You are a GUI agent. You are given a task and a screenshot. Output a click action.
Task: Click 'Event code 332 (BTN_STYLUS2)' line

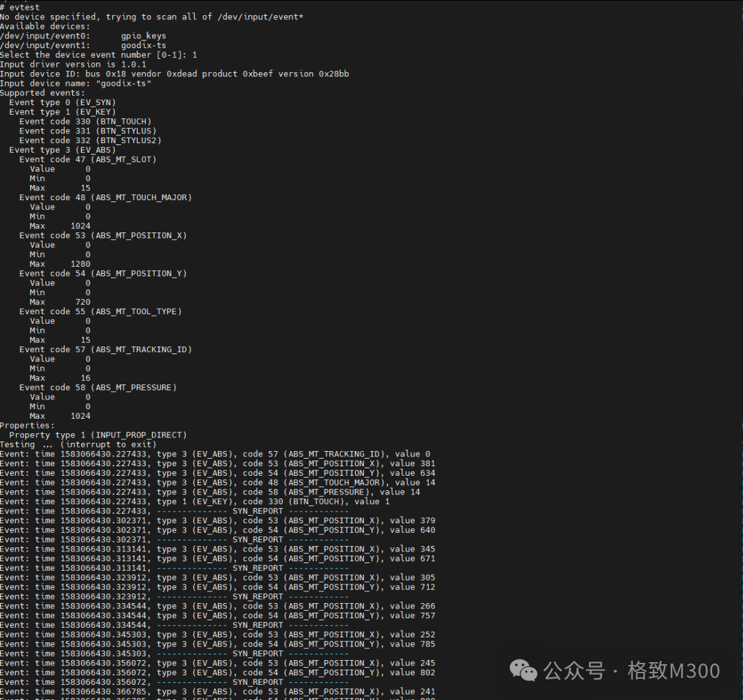tap(90, 140)
